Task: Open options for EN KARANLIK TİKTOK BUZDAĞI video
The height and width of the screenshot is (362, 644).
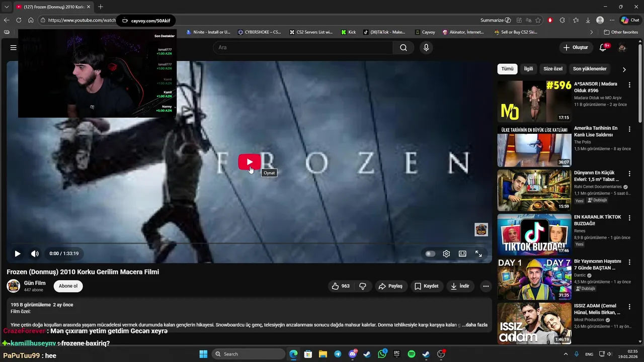Action: (x=629, y=218)
